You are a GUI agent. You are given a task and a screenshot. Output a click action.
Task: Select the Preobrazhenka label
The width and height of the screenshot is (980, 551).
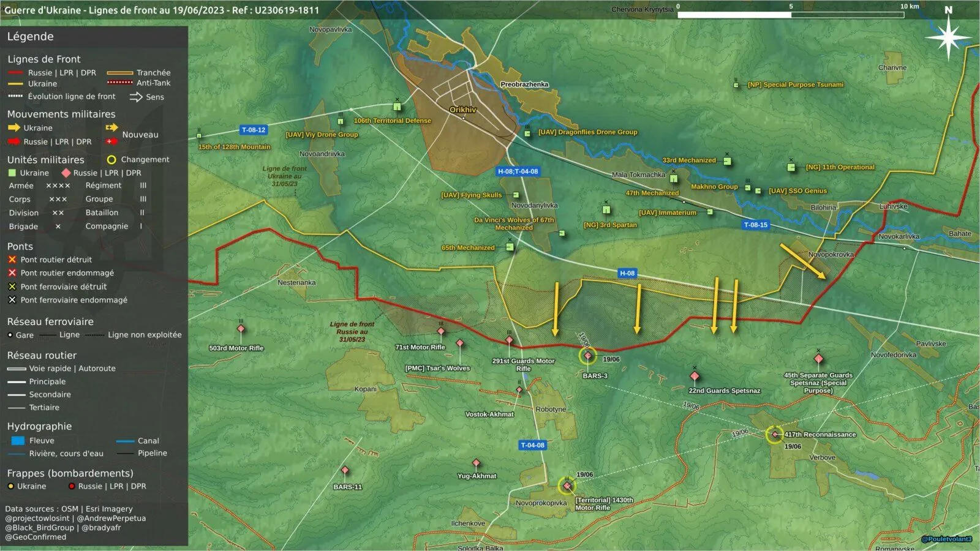click(x=524, y=84)
